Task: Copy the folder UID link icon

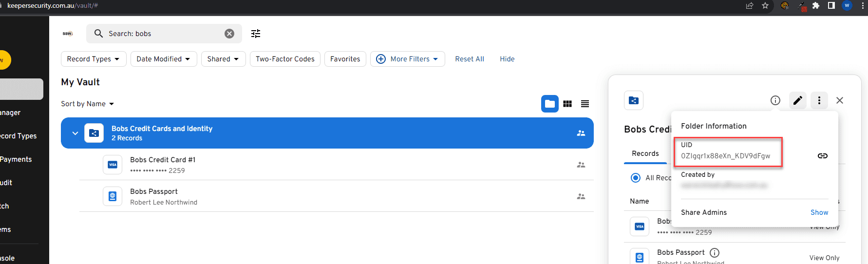Action: (x=822, y=156)
